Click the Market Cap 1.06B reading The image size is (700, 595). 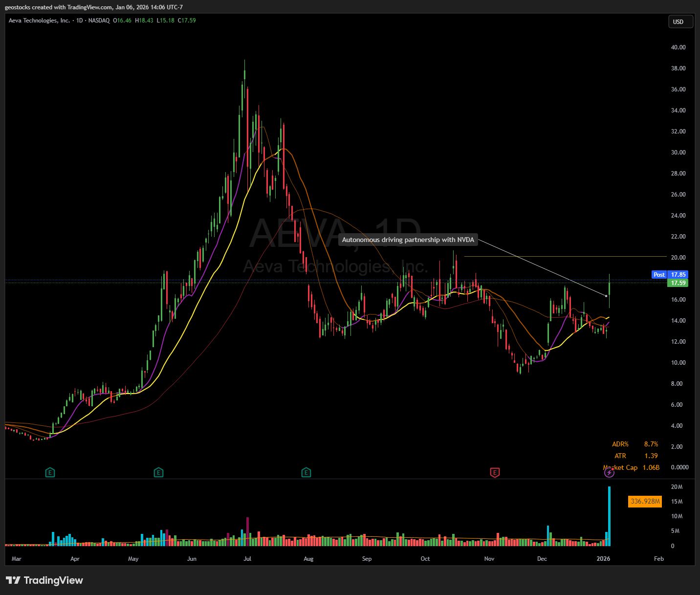[631, 467]
